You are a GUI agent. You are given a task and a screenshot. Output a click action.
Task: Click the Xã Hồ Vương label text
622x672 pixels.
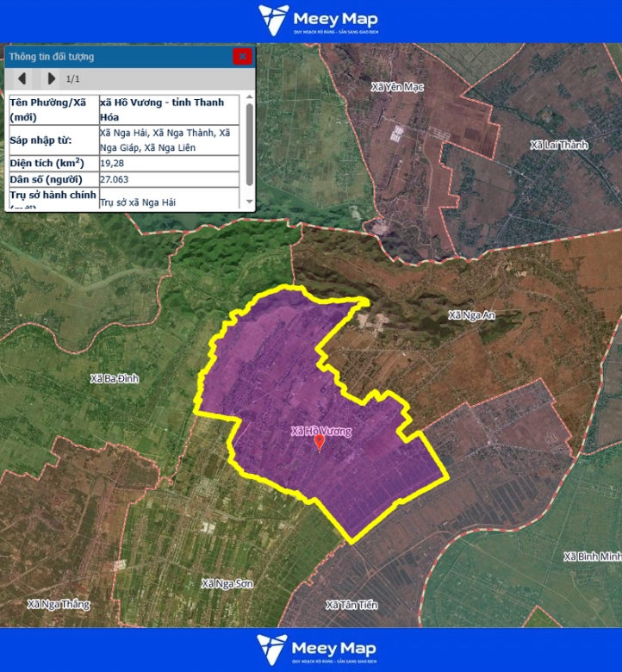320,431
